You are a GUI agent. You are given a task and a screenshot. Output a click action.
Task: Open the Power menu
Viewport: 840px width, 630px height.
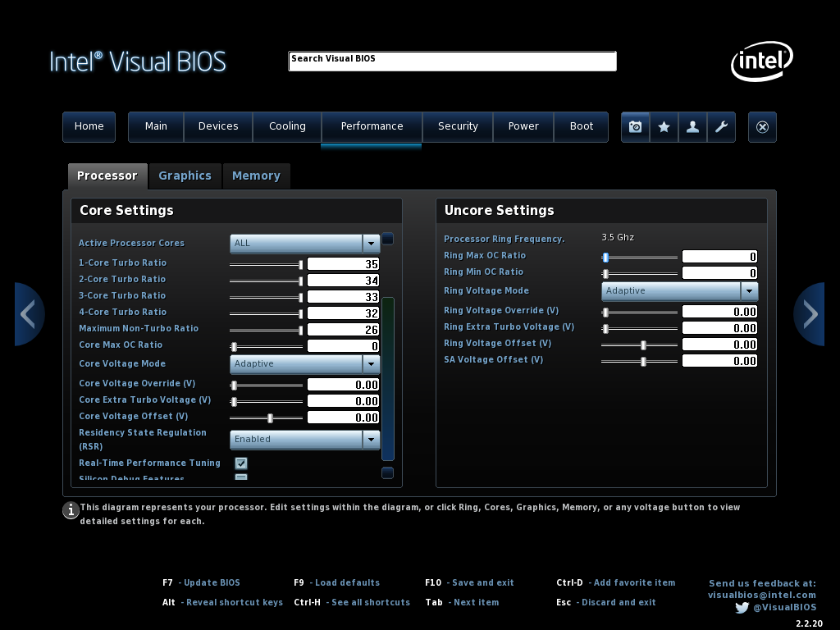click(x=523, y=127)
